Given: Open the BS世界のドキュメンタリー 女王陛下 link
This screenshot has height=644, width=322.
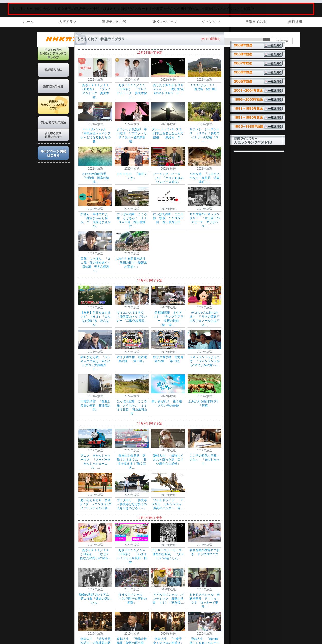Looking at the screenshot, I should (x=204, y=220).
